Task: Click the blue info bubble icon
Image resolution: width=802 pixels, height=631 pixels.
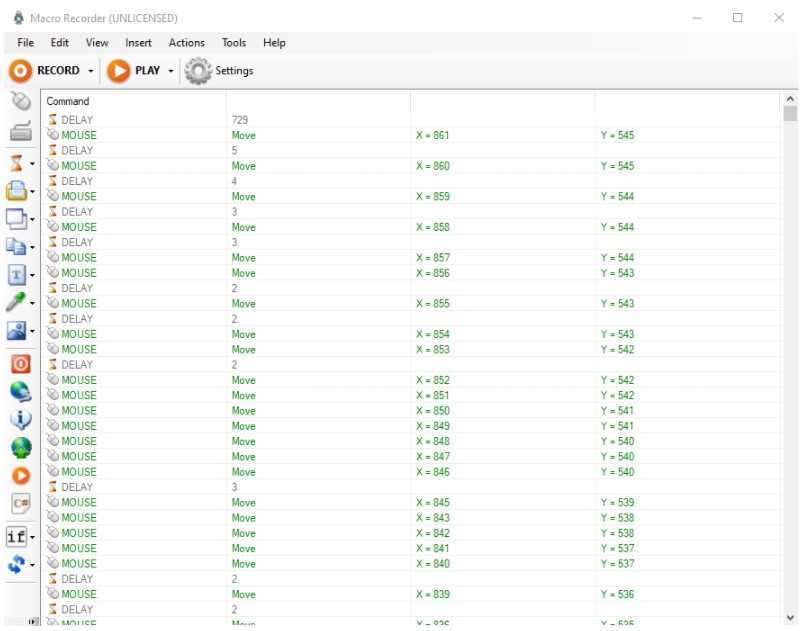Action: pos(20,419)
